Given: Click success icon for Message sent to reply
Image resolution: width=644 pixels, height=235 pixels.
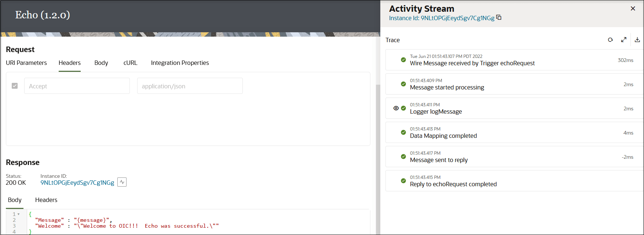Looking at the screenshot, I should coord(403,157).
